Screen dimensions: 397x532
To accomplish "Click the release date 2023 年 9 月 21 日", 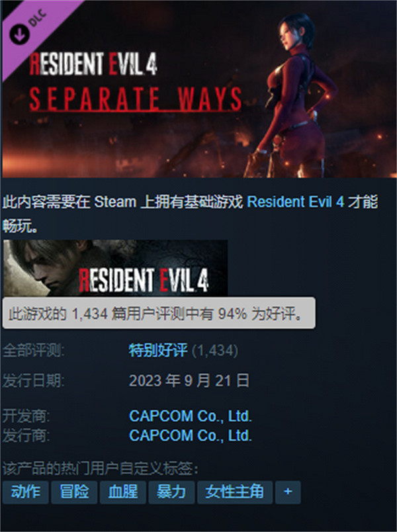I will [x=189, y=380].
